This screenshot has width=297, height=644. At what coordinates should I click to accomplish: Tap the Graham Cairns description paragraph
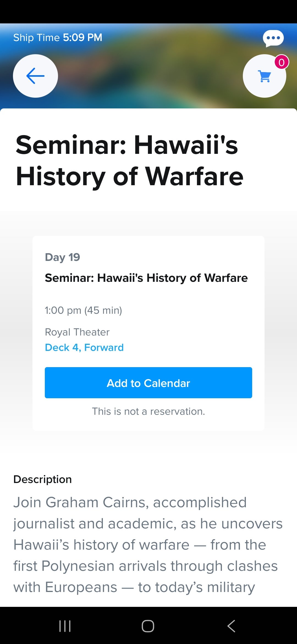(148, 545)
